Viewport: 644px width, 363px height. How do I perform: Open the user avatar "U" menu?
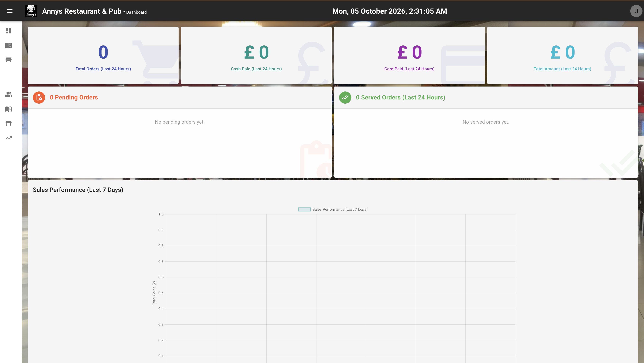point(636,11)
